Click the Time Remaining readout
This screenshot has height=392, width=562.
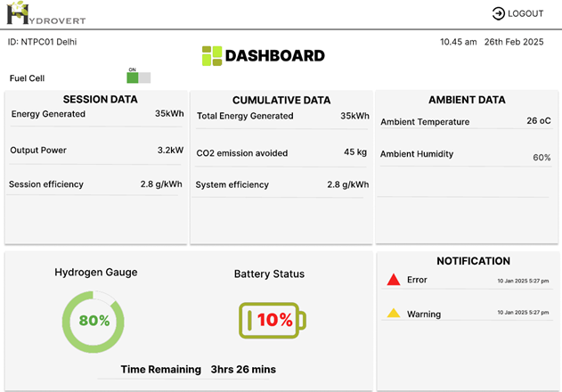198,369
